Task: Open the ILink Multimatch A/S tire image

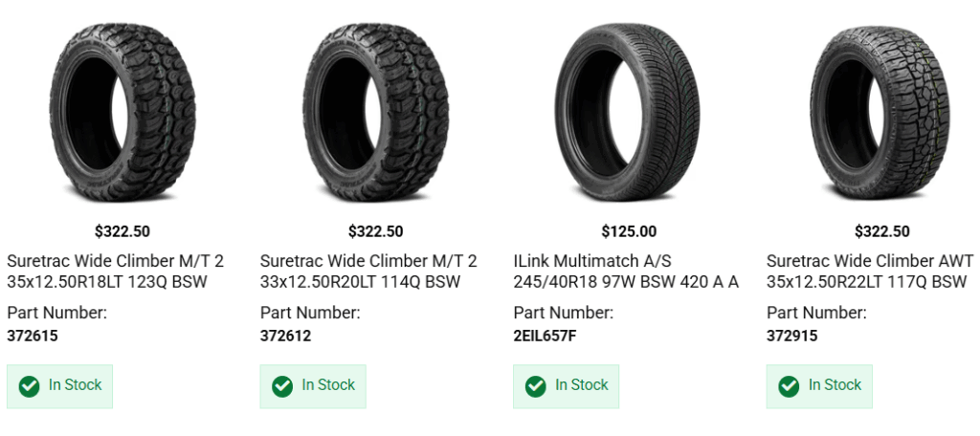Action: coord(629,107)
